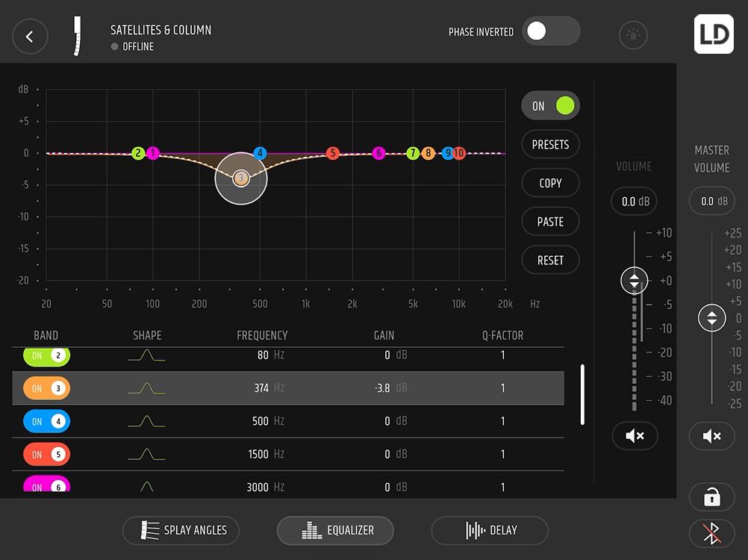Select the -3.8 dB gain field of band 3
This screenshot has width=748, height=560.
[383, 388]
